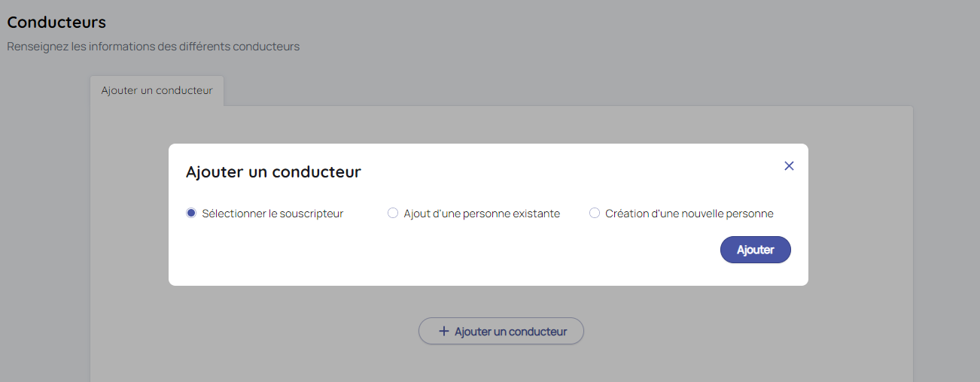This screenshot has width=980, height=382.
Task: Click the dialog title Ajouter un conducteur
Action: click(x=273, y=172)
